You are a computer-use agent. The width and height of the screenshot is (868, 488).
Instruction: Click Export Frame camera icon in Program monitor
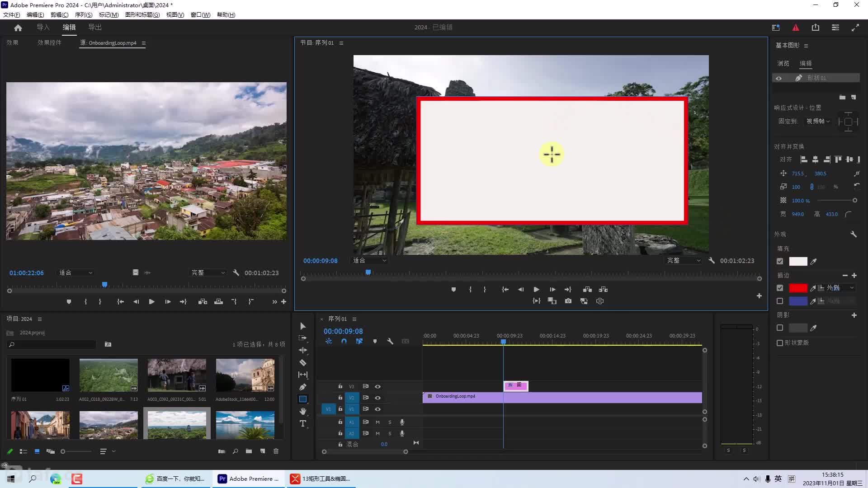point(568,301)
